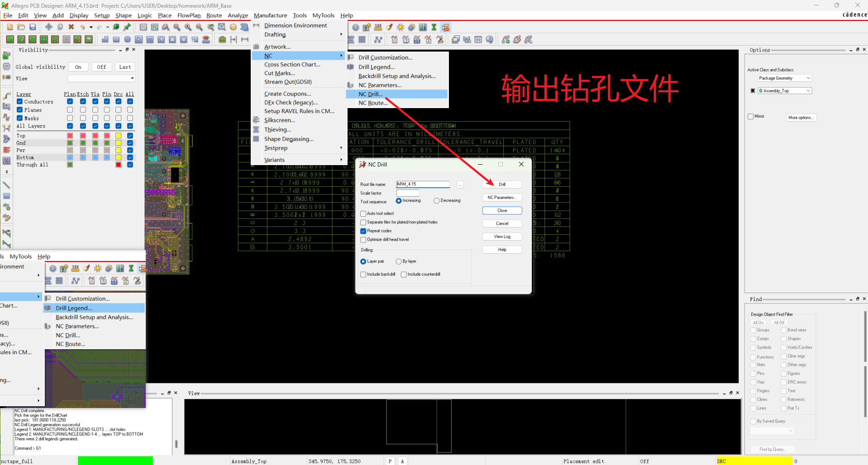The width and height of the screenshot is (868, 465).
Task: Click the Scale factor input field
Action: (407, 193)
